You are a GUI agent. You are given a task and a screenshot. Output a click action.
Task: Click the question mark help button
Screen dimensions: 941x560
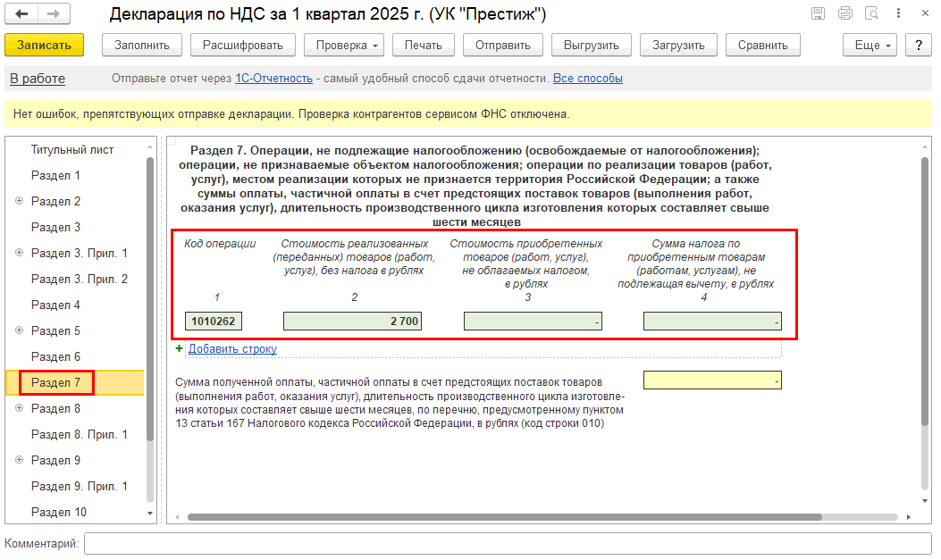919,45
